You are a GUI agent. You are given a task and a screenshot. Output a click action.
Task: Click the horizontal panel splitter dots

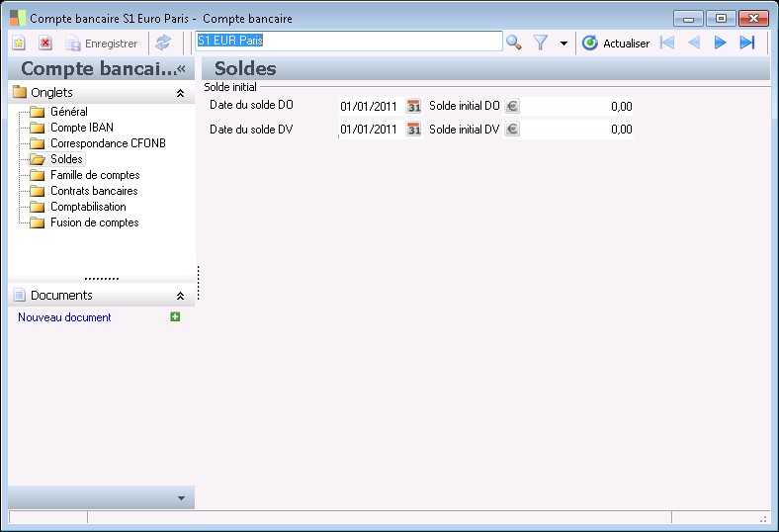(102, 279)
